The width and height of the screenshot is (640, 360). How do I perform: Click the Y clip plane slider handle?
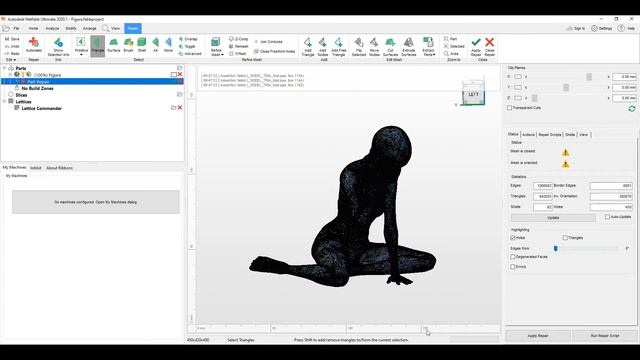(x=566, y=87)
